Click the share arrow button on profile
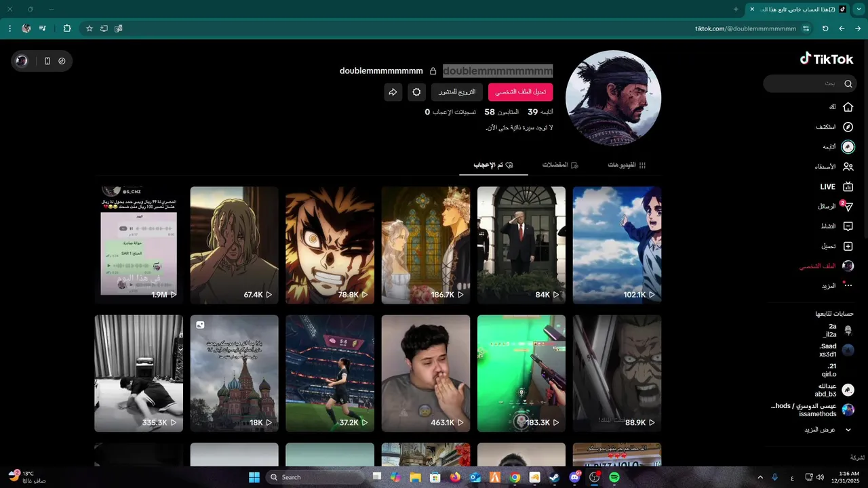The width and height of the screenshot is (868, 488). (x=393, y=92)
